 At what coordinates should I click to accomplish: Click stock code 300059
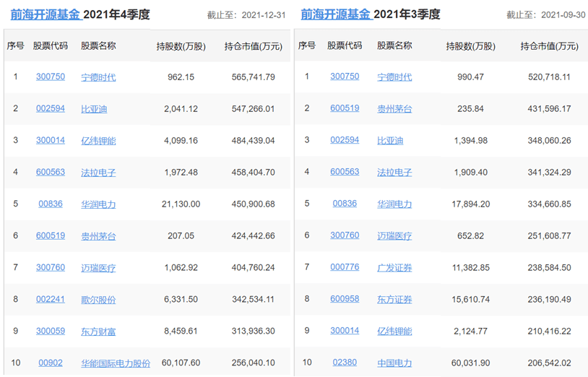[x=51, y=331]
